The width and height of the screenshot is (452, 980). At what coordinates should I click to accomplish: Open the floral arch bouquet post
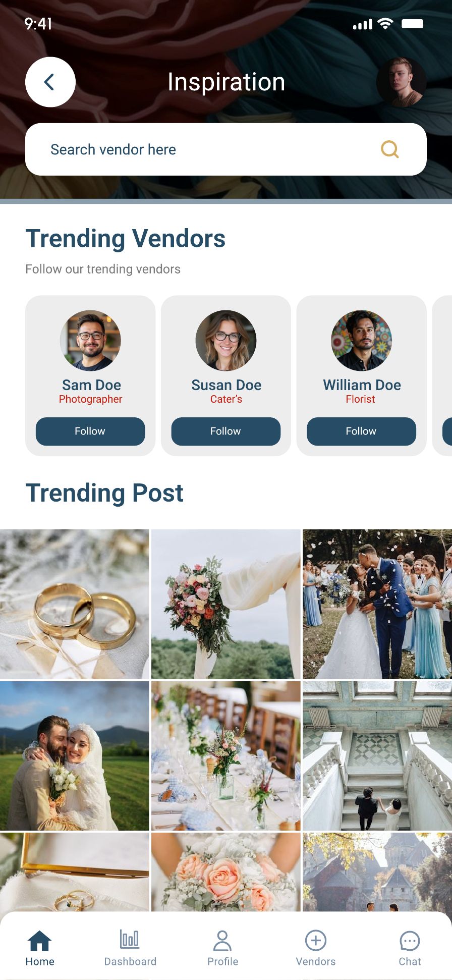click(226, 604)
